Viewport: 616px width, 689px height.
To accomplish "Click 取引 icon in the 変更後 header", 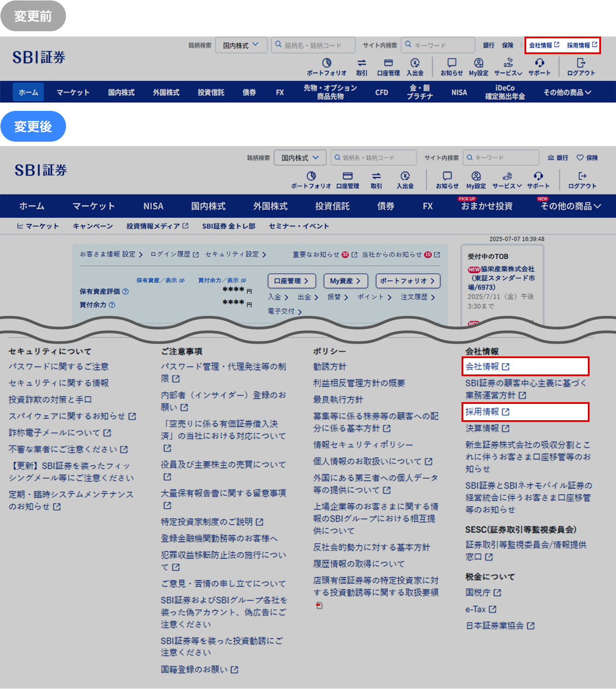I will click(x=376, y=176).
